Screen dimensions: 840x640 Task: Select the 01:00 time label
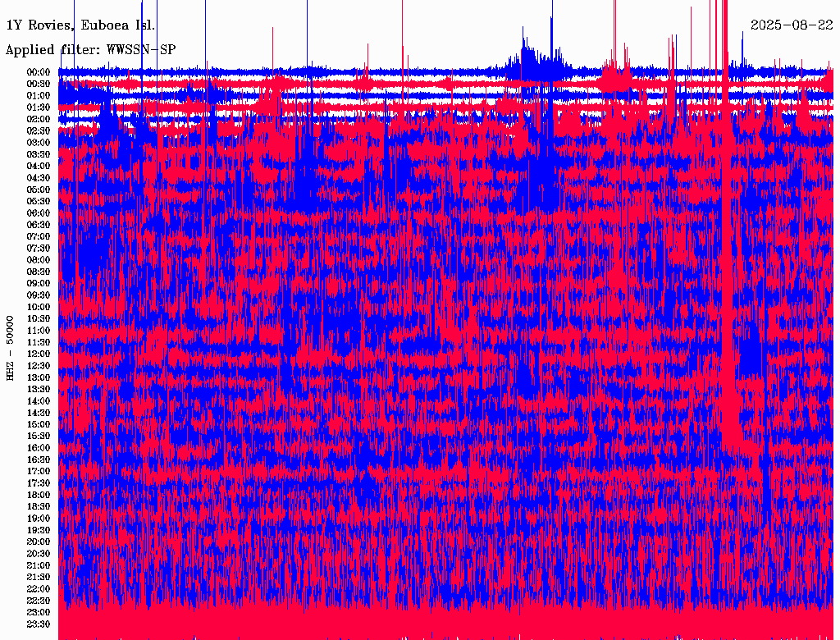39,95
